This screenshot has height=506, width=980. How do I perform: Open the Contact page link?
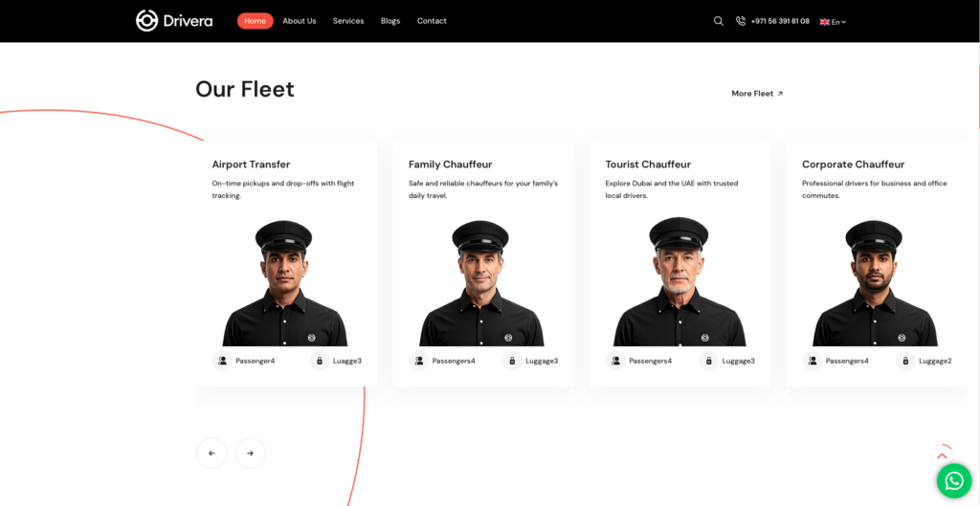[432, 21]
